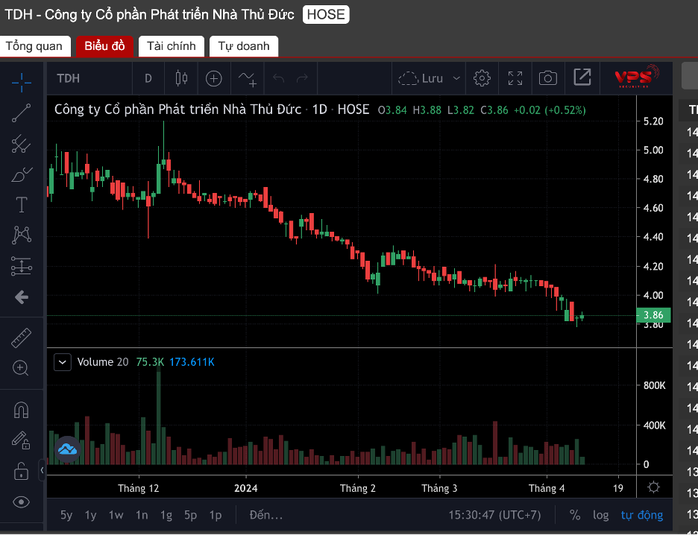Open the indicators menu
Screen dimensions: 698x535
tap(247, 79)
